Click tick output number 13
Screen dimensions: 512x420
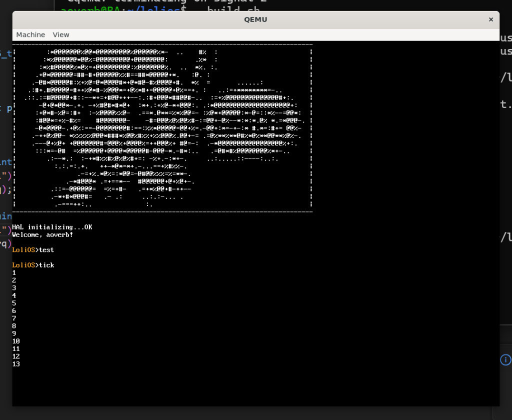pos(16,364)
